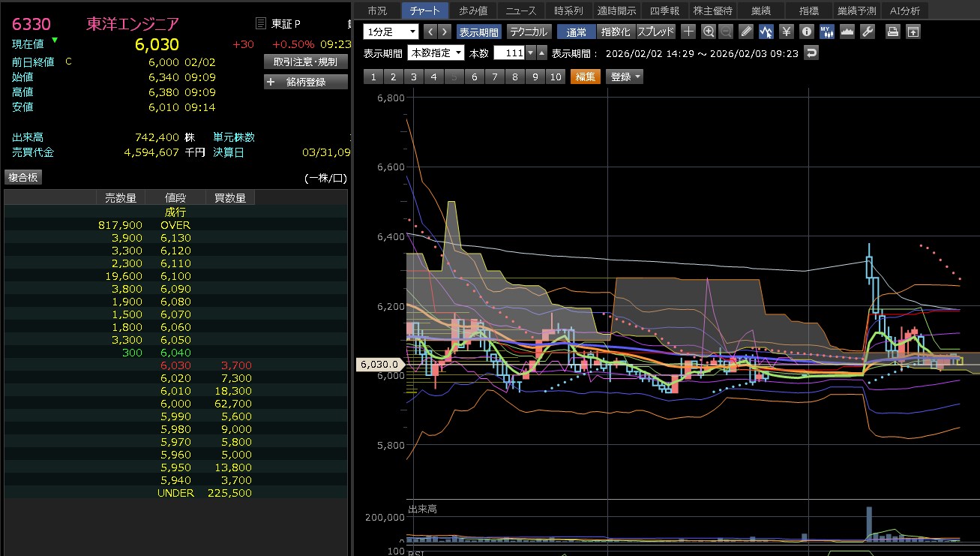980x556 pixels.
Task: Open chart settings wrench icon
Action: click(868, 32)
